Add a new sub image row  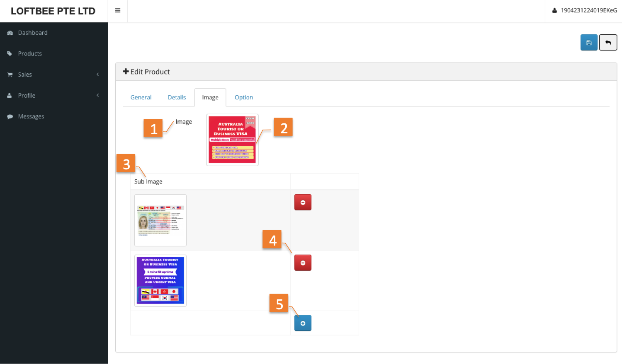[303, 323]
